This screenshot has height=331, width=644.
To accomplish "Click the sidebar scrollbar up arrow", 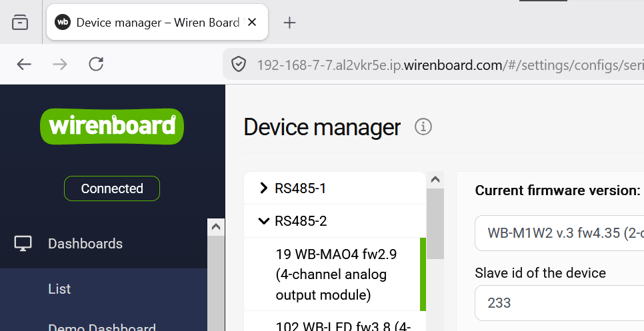I will (x=216, y=227).
